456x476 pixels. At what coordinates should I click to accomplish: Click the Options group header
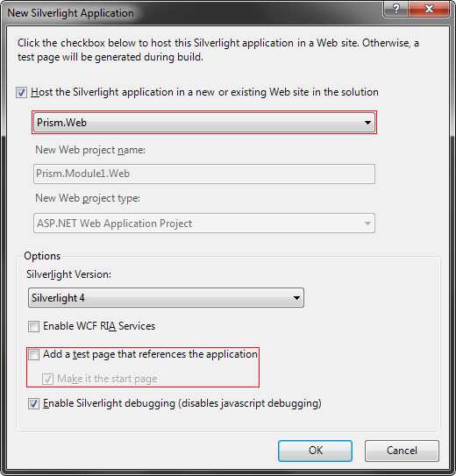[42, 256]
